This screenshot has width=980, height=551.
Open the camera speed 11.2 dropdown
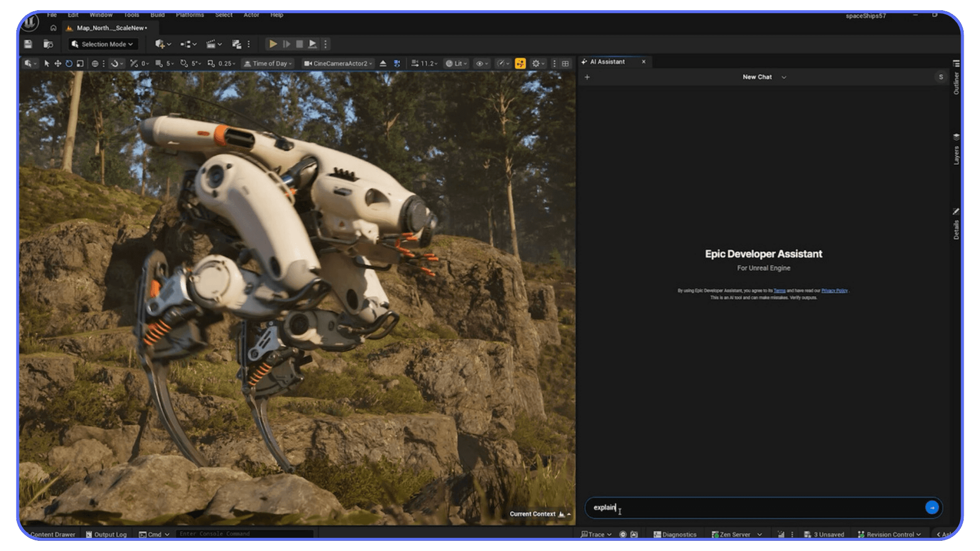[x=424, y=64]
